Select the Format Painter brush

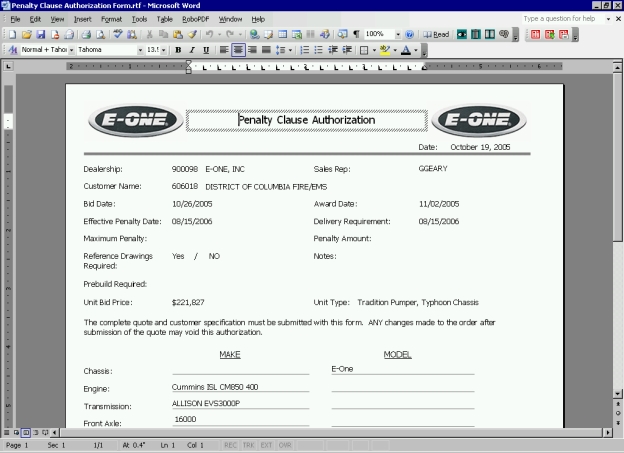[x=192, y=35]
